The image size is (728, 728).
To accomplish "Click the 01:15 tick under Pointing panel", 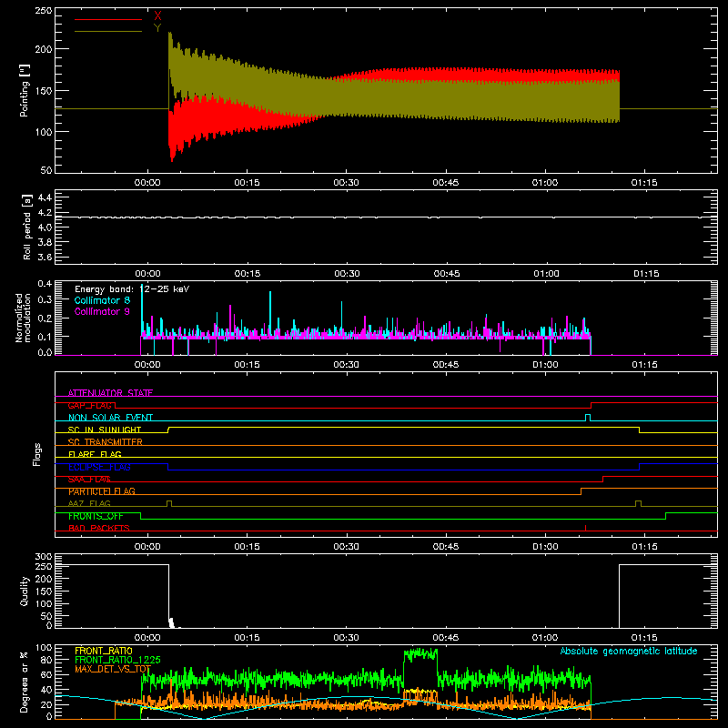I will coord(644,183).
